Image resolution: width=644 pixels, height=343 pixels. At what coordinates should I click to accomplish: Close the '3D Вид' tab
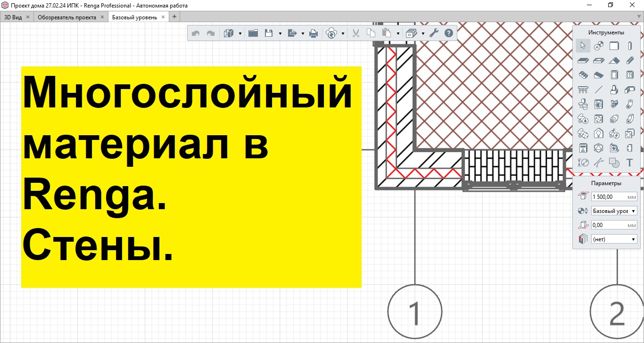click(28, 17)
